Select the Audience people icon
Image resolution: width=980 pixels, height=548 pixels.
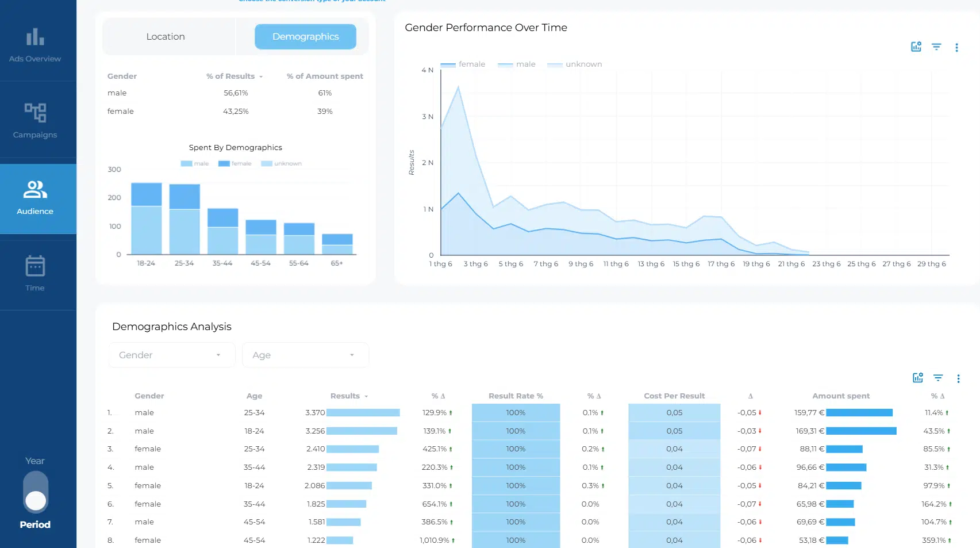[35, 189]
